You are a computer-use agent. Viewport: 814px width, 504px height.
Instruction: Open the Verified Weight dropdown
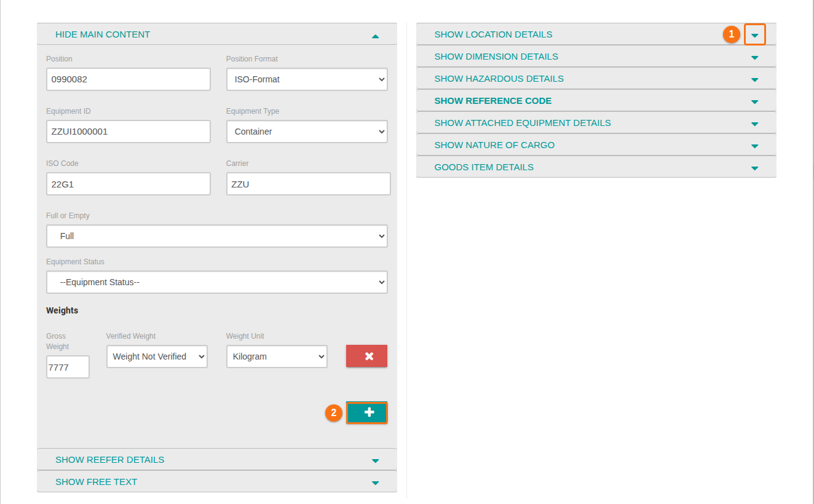[x=157, y=356]
